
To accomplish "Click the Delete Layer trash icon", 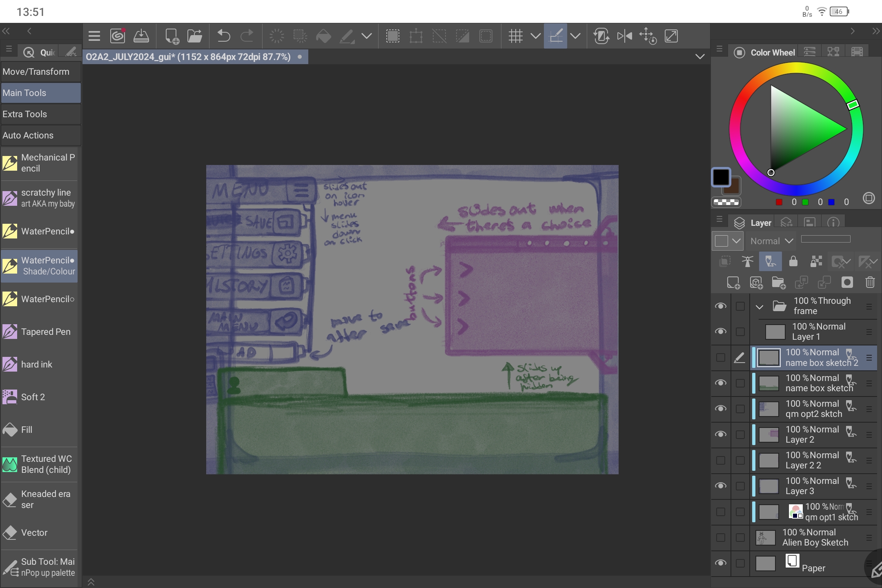I will tap(870, 283).
